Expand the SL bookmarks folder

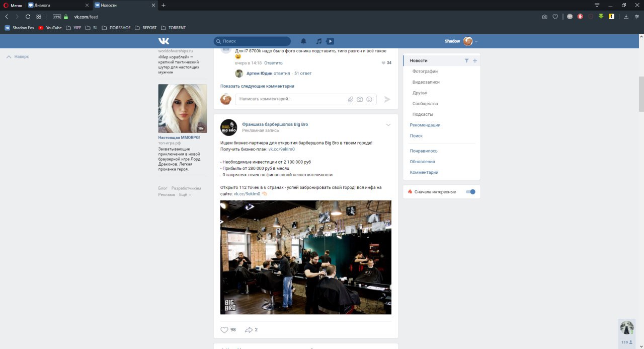pyautogui.click(x=91, y=28)
